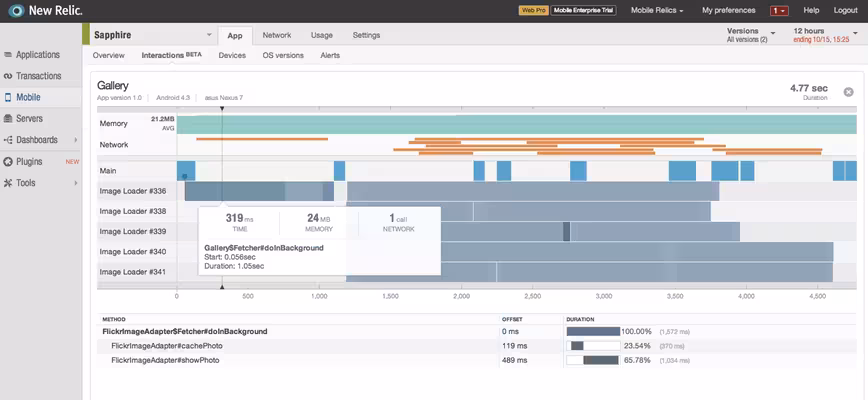The height and width of the screenshot is (400, 868).
Task: Open the Interactions BETA sub-tab
Action: click(172, 55)
